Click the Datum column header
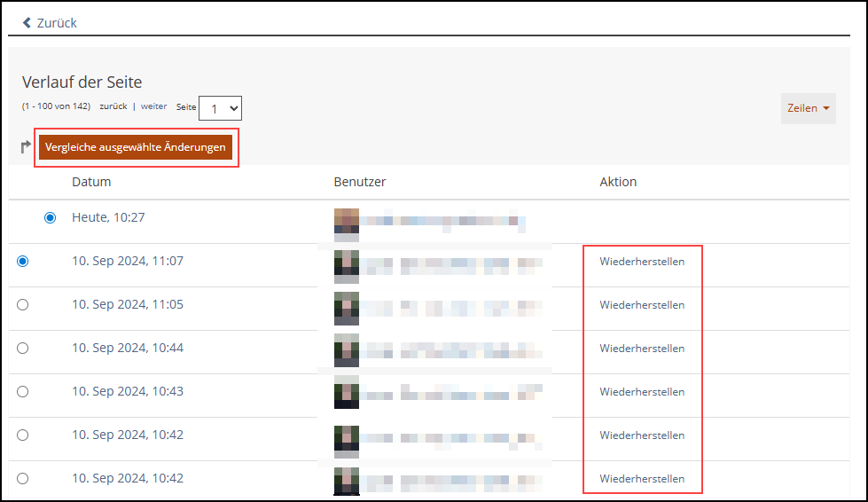This screenshot has height=502, width=868. click(91, 182)
